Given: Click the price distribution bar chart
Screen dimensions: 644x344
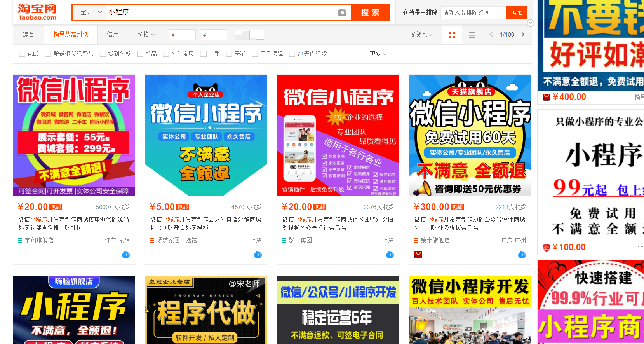Looking at the screenshot, I should 249,35.
